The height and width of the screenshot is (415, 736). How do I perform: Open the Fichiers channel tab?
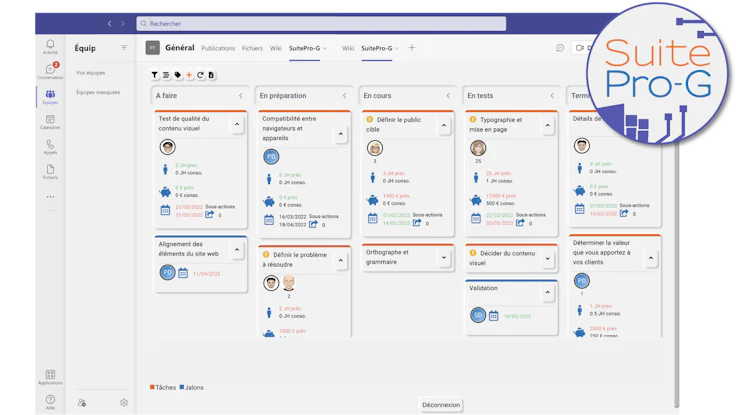(x=253, y=48)
